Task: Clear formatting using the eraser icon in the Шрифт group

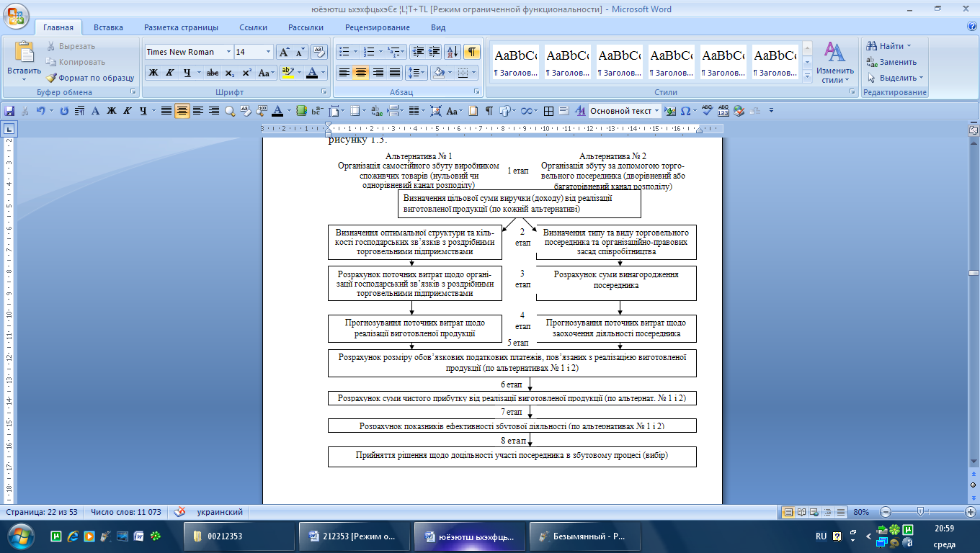Action: 319,52
